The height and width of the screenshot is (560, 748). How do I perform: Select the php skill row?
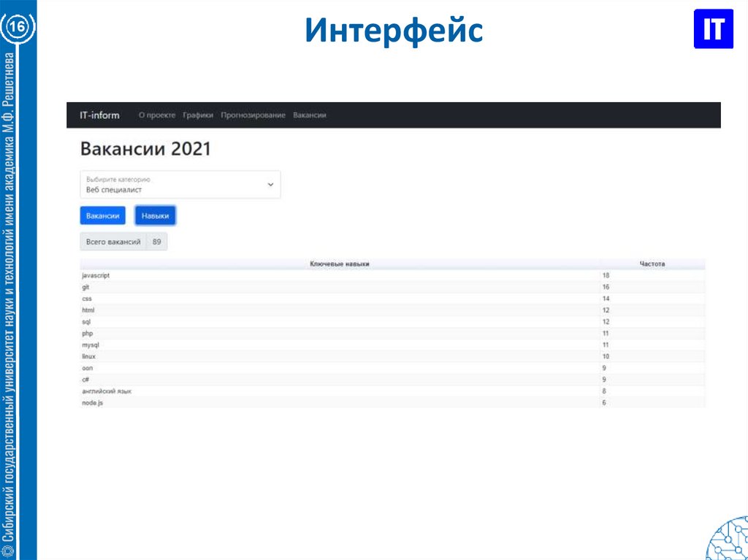click(392, 334)
